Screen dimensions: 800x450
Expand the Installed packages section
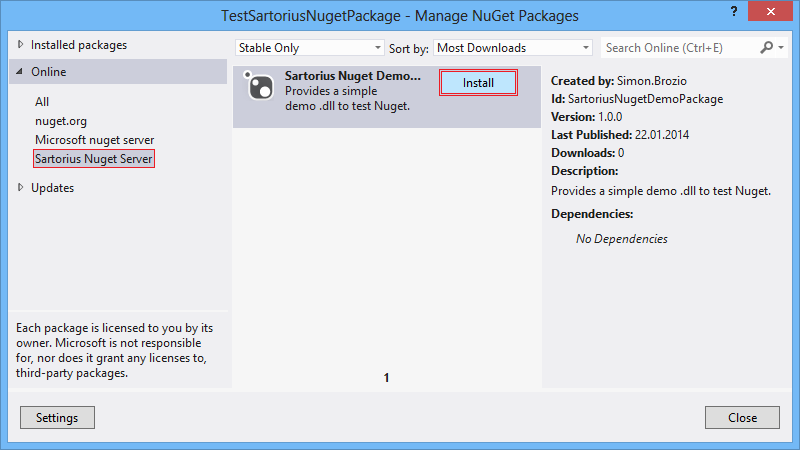click(x=20, y=45)
